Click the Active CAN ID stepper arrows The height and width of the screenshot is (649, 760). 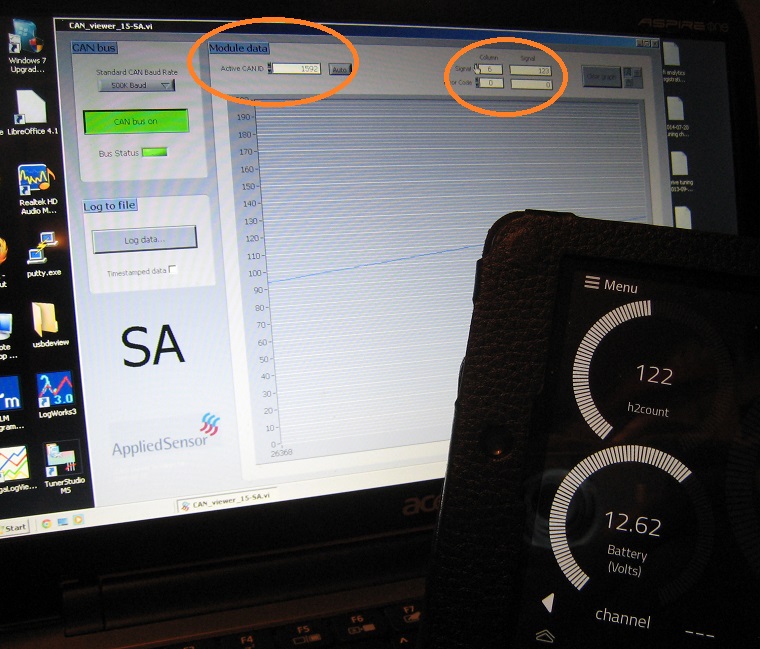[270, 68]
